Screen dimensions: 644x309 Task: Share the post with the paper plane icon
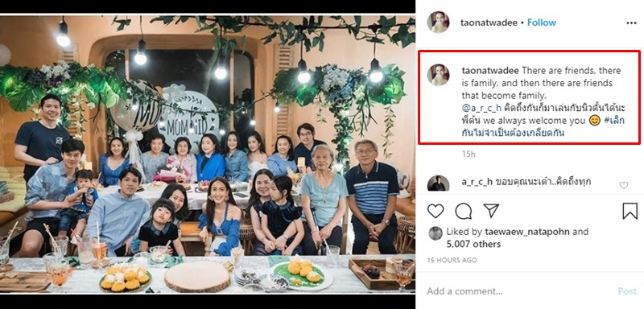coord(491,211)
